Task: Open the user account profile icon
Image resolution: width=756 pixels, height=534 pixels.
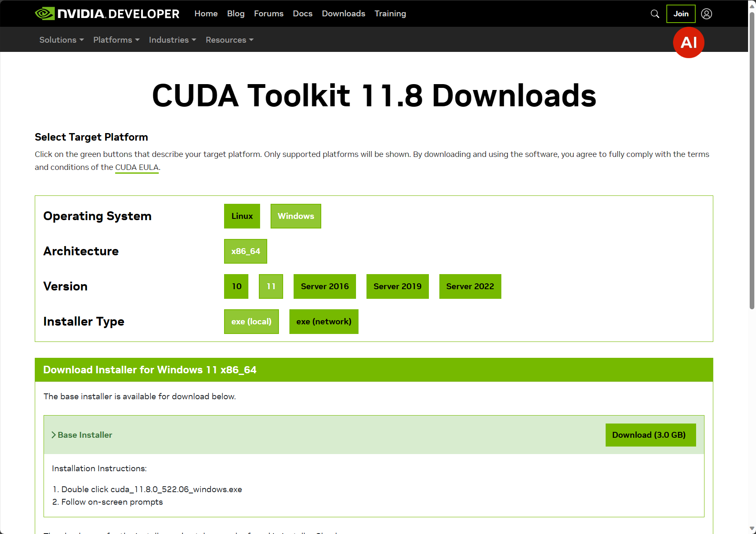Action: point(707,14)
